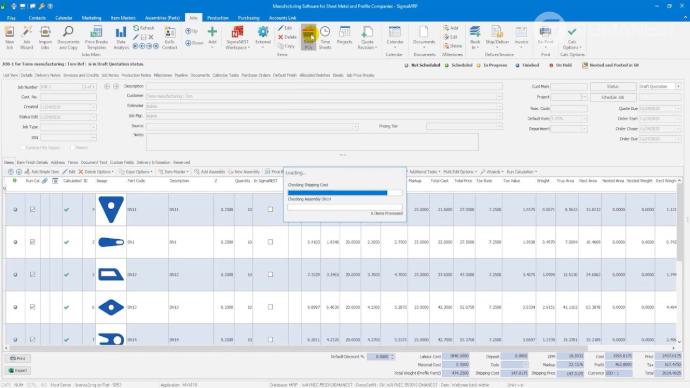This screenshot has height=388, width=690.
Task: Open the Quote Revision icon
Action: [x=366, y=37]
